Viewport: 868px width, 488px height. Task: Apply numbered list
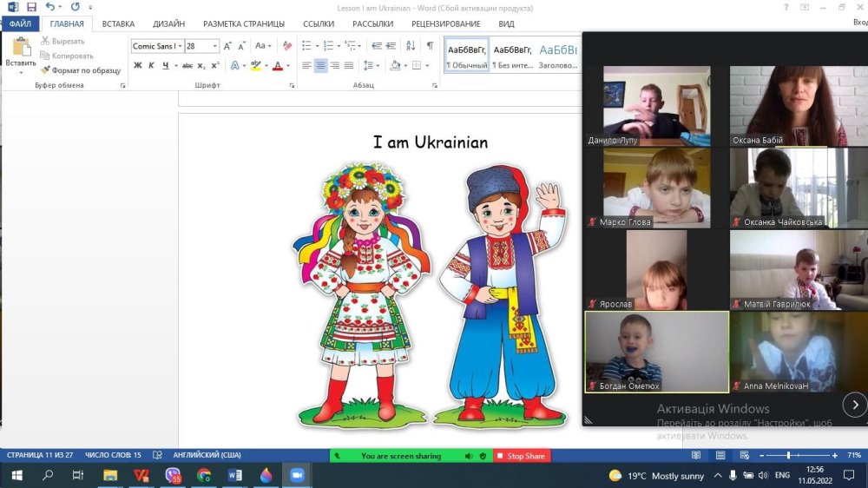[328, 46]
